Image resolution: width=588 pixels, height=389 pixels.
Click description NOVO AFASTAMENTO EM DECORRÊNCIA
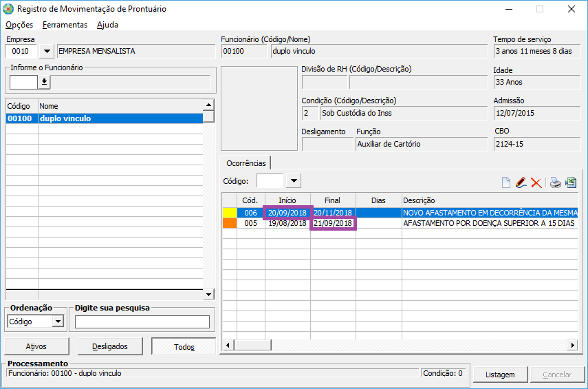pos(490,213)
